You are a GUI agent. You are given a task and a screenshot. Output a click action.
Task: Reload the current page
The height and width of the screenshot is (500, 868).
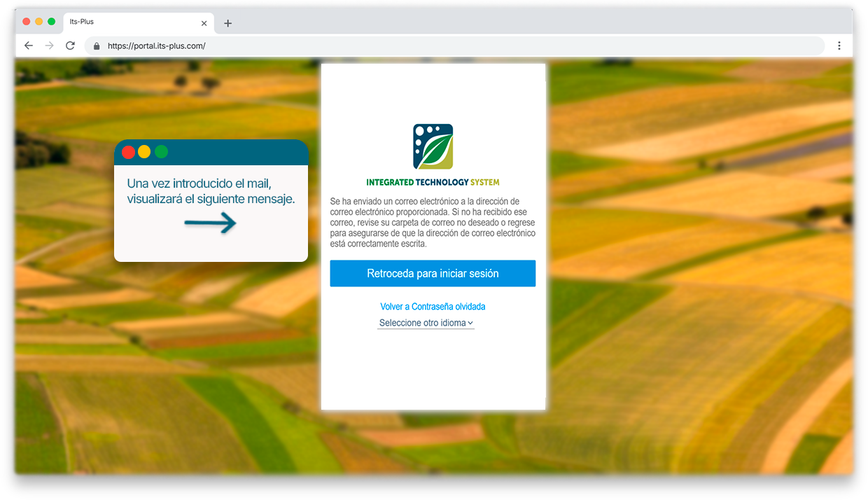point(70,46)
